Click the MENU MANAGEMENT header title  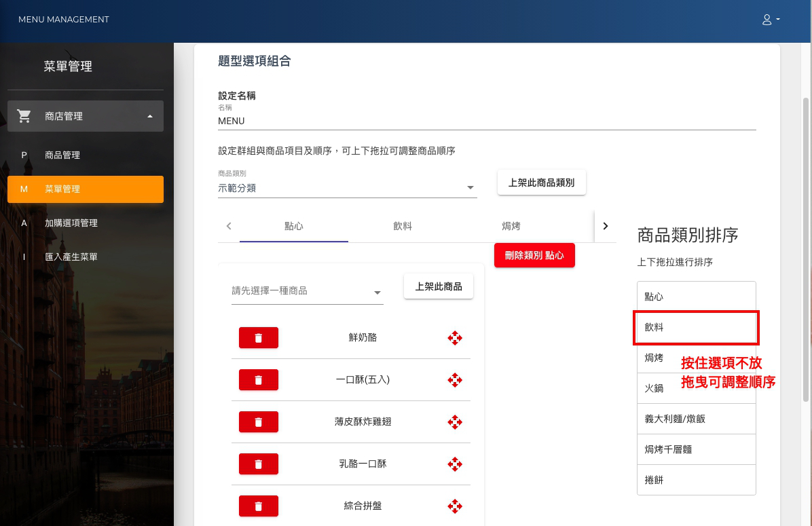(64, 20)
